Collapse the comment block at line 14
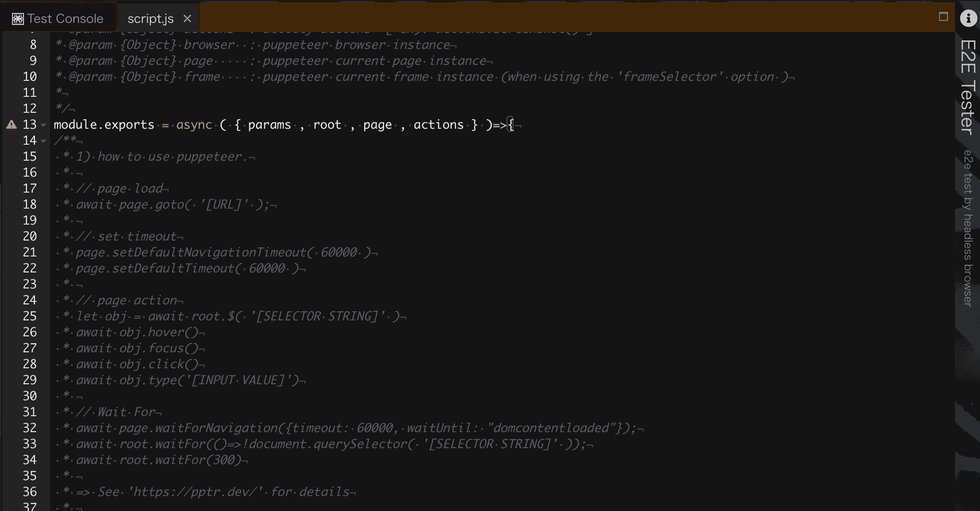Image resolution: width=980 pixels, height=511 pixels. [x=43, y=141]
